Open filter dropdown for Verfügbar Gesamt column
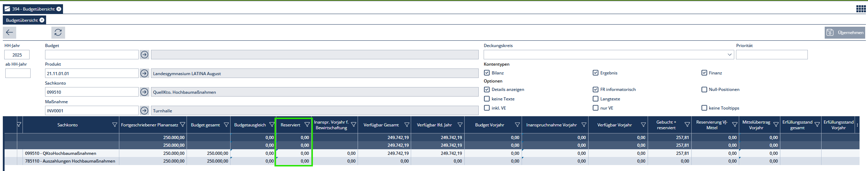 coord(407,125)
